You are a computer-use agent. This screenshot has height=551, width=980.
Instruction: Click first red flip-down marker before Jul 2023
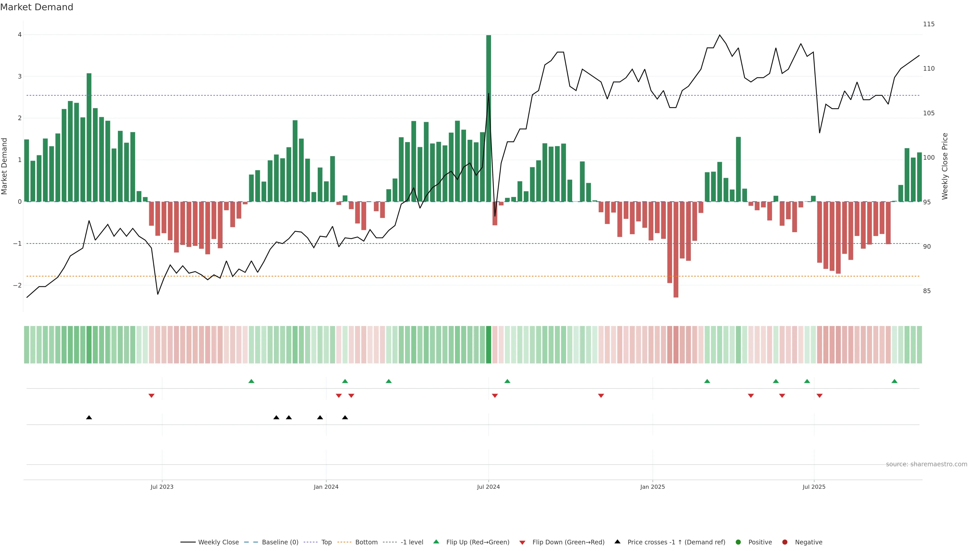(x=151, y=396)
